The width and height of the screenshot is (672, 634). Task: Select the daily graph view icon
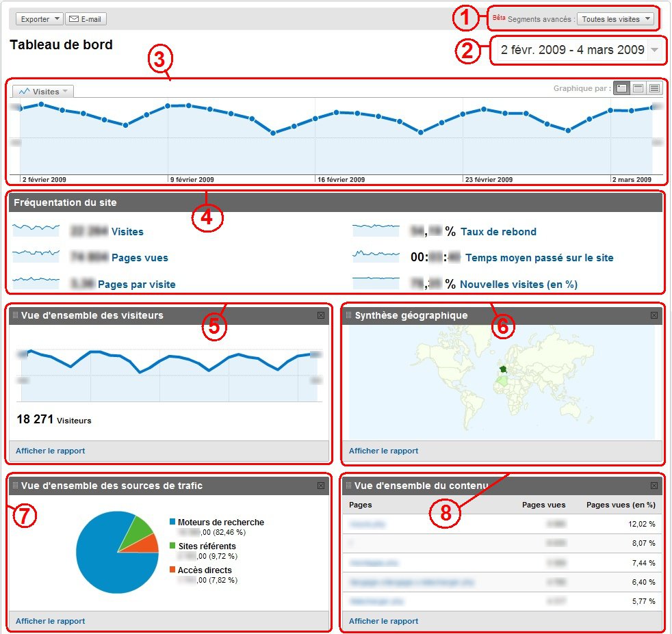coord(621,88)
